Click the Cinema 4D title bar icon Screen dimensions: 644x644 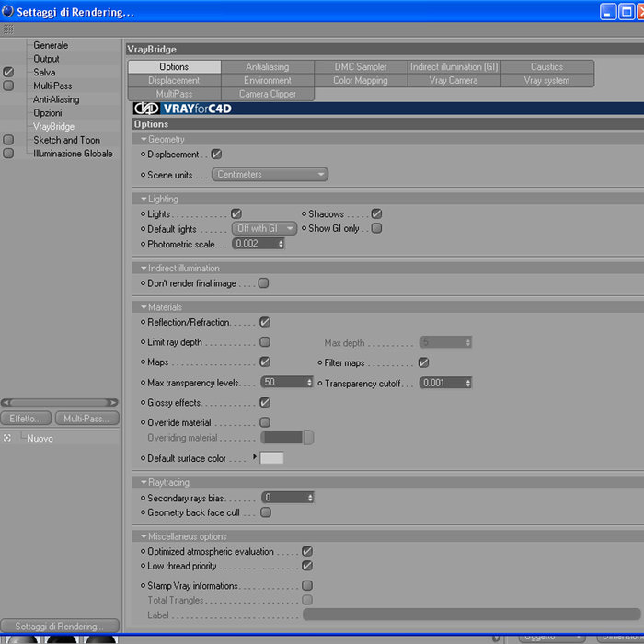[7, 11]
